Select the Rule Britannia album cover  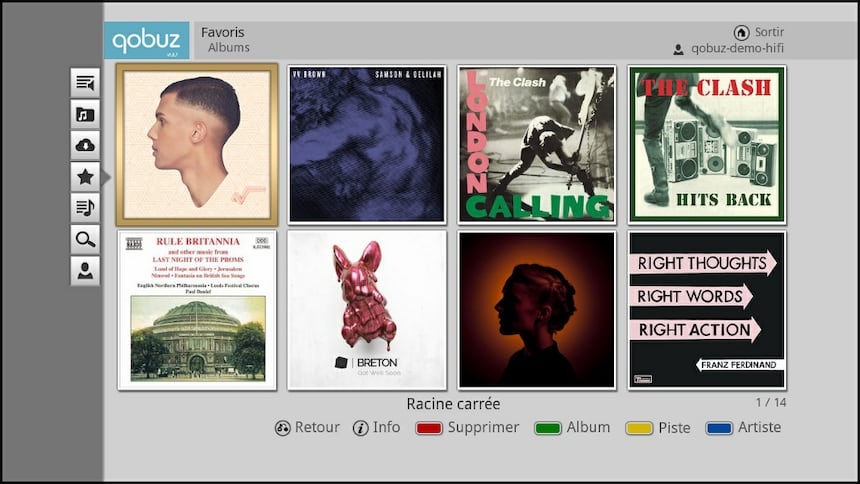(197, 311)
